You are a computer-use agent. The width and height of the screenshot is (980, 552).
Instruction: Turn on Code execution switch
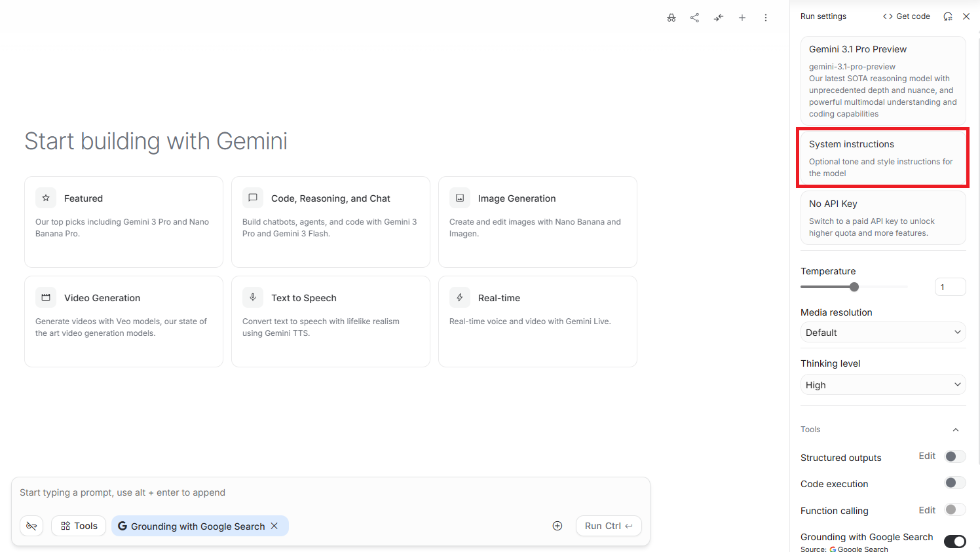click(954, 483)
